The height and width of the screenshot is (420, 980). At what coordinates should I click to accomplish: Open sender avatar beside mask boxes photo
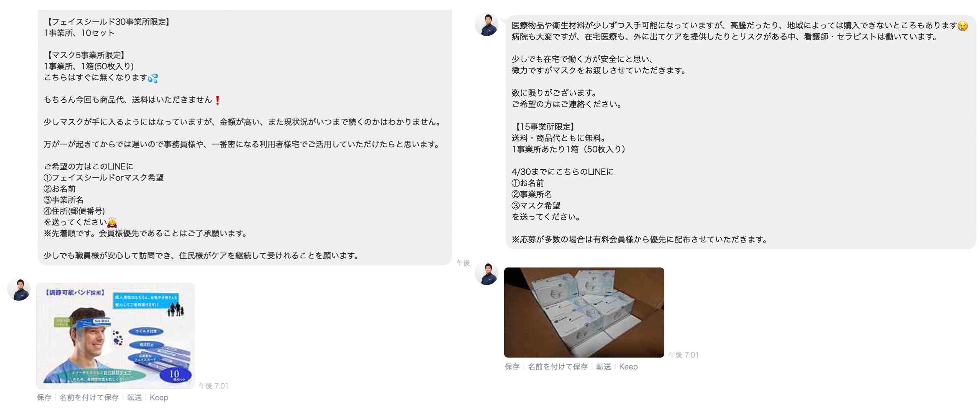486,273
